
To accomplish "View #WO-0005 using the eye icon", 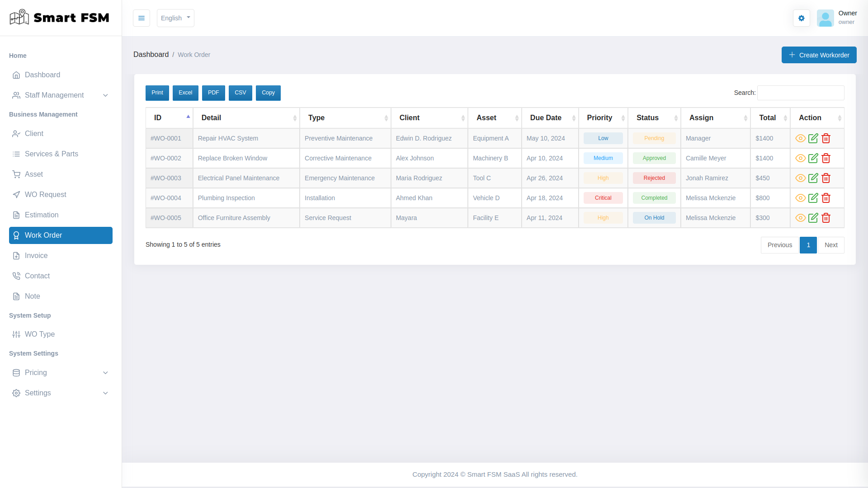I will click(800, 218).
